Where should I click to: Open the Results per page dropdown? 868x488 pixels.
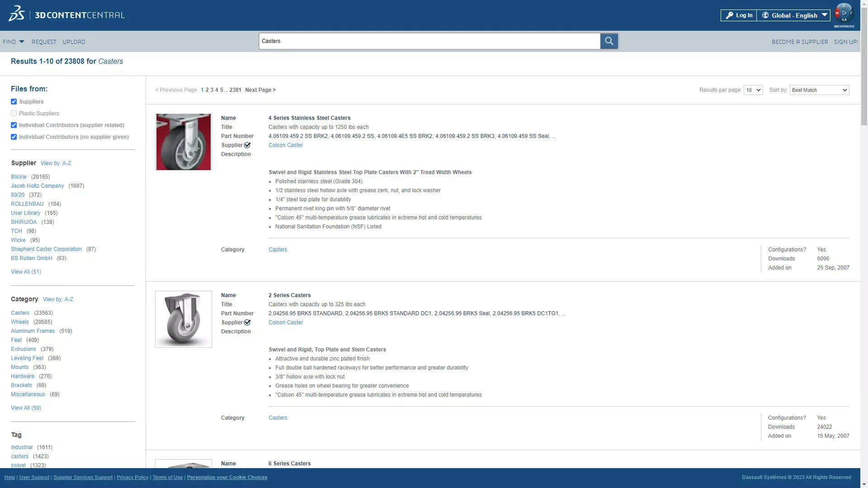753,90
